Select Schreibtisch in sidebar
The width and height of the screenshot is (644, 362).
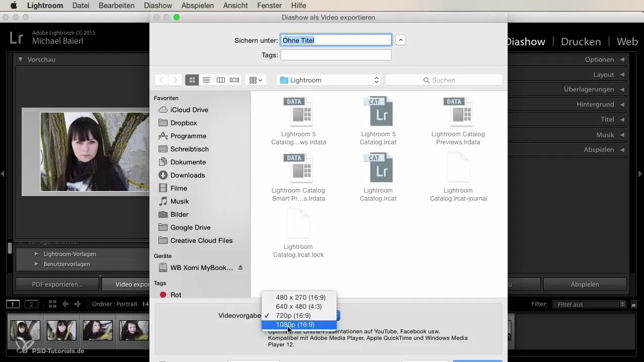click(x=189, y=149)
